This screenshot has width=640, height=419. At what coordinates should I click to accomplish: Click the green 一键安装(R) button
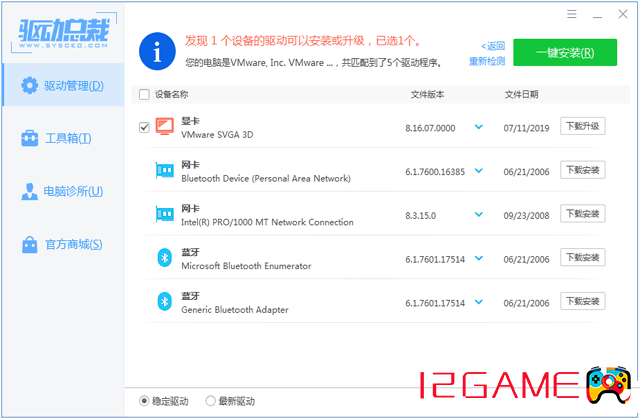tap(565, 52)
